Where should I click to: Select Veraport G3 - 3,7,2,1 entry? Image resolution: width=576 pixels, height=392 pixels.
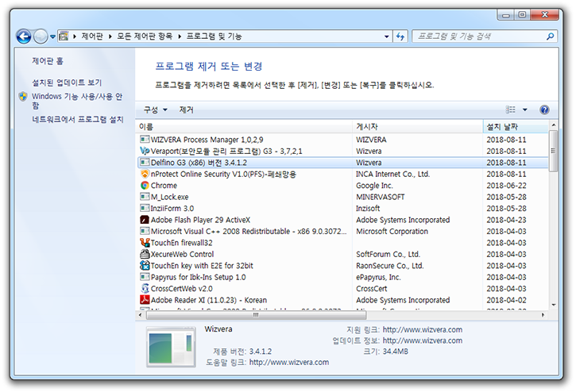point(226,152)
